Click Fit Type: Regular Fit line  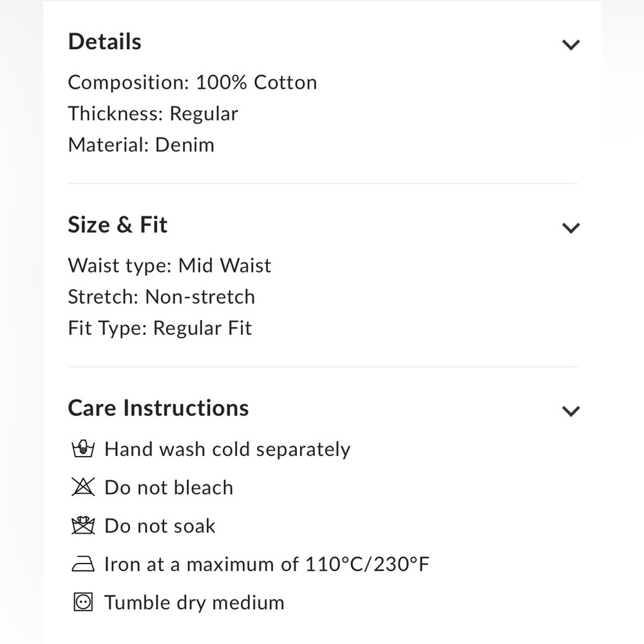click(160, 328)
